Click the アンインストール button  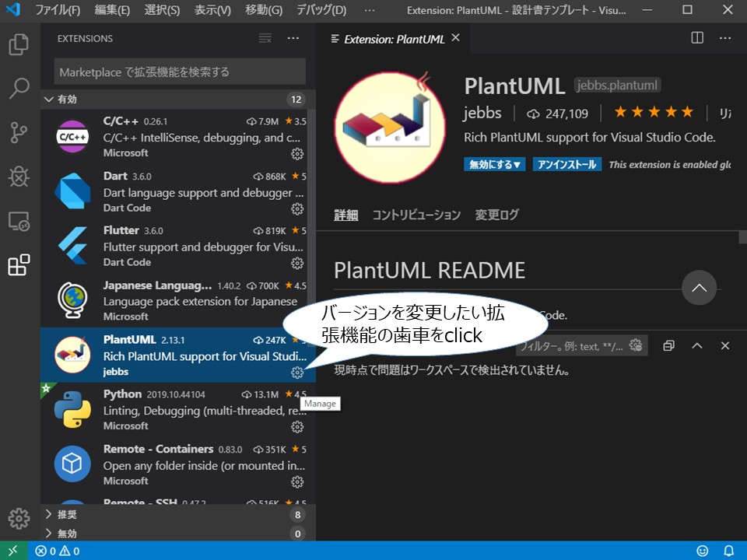coord(567,164)
